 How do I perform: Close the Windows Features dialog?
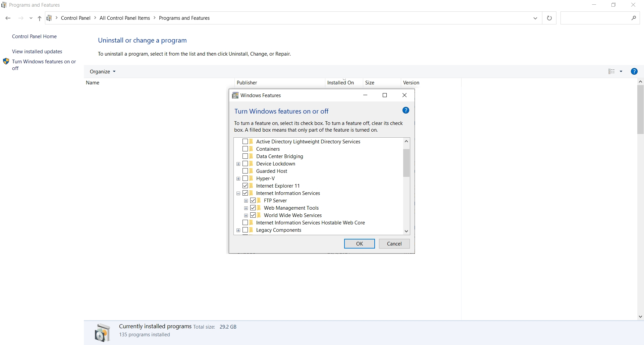pyautogui.click(x=405, y=95)
